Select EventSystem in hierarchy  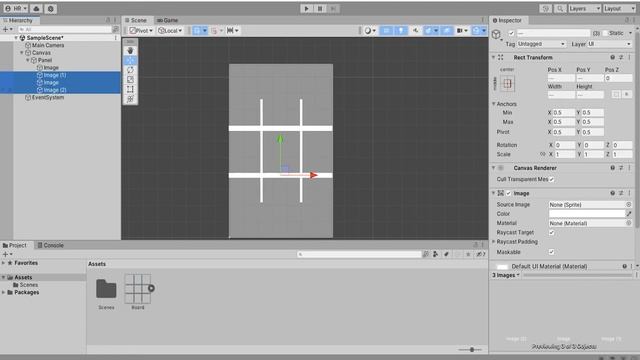[x=48, y=98]
